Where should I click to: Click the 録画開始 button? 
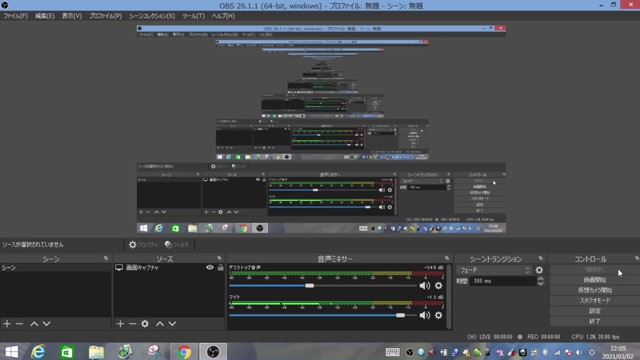(594, 280)
